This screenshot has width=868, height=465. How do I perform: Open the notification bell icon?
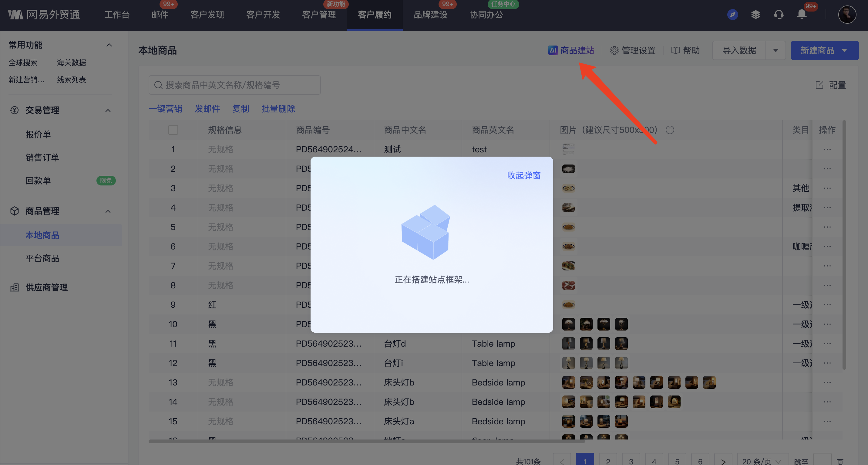[802, 15]
